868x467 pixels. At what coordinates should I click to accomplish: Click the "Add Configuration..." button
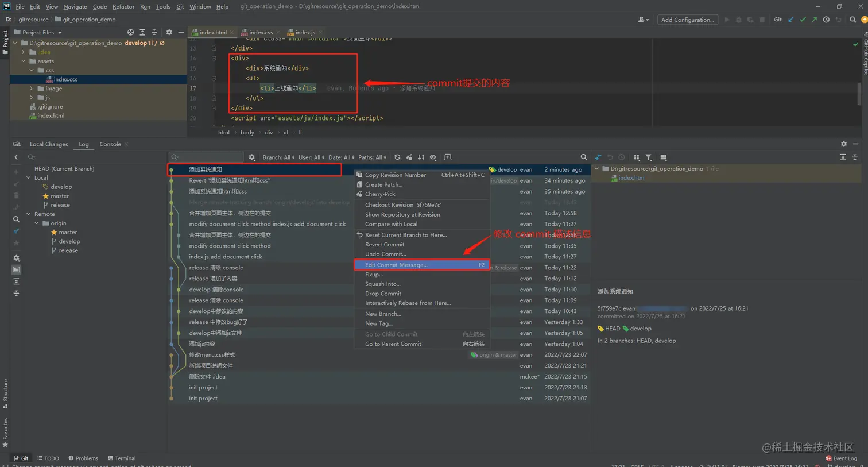688,19
